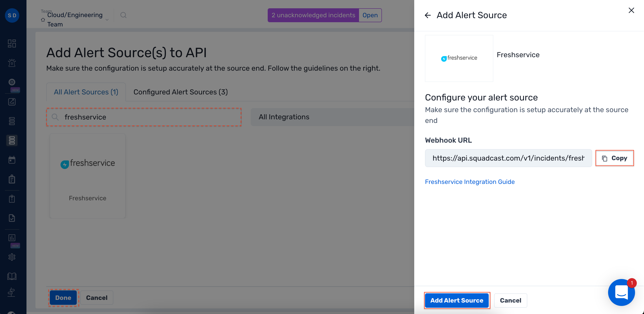This screenshot has width=644, height=314.
Task: Open the All Integrations filter dropdown
Action: coord(284,117)
